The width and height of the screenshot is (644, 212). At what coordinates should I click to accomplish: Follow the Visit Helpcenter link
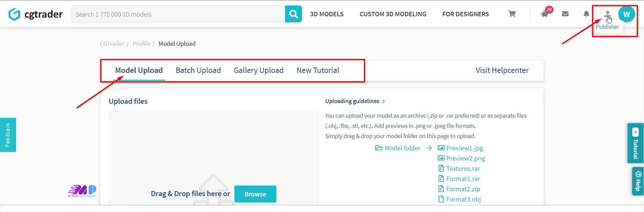point(502,70)
